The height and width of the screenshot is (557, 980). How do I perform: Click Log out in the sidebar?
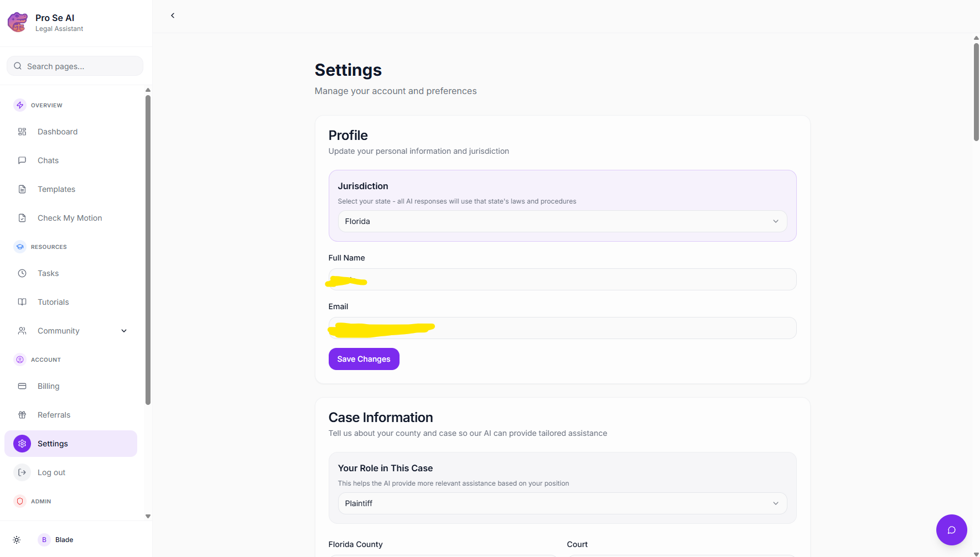click(x=51, y=472)
